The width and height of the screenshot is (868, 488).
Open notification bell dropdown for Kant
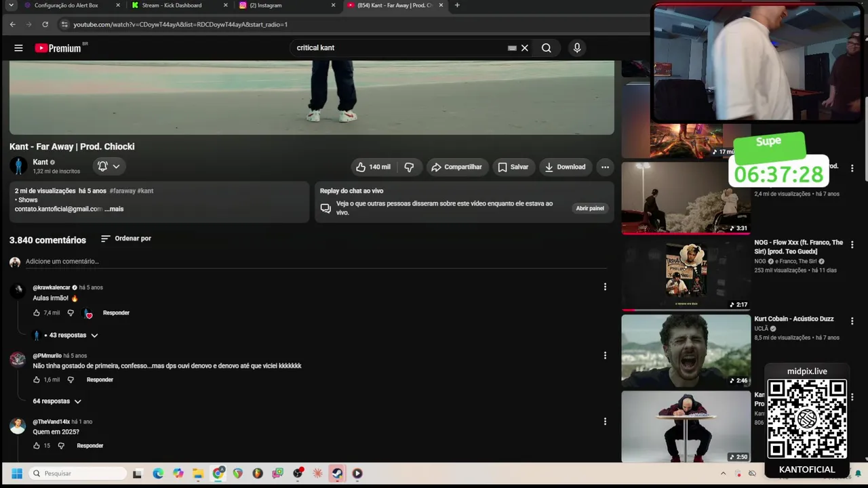(x=108, y=166)
